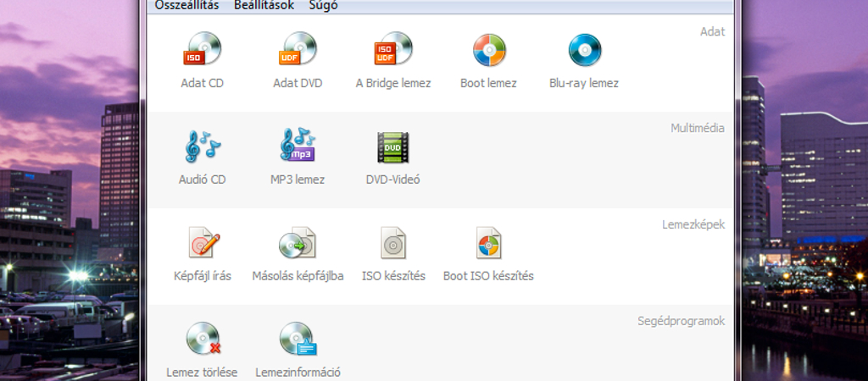Click the Adat section heading
Screen dimensions: 868x381
click(x=712, y=31)
